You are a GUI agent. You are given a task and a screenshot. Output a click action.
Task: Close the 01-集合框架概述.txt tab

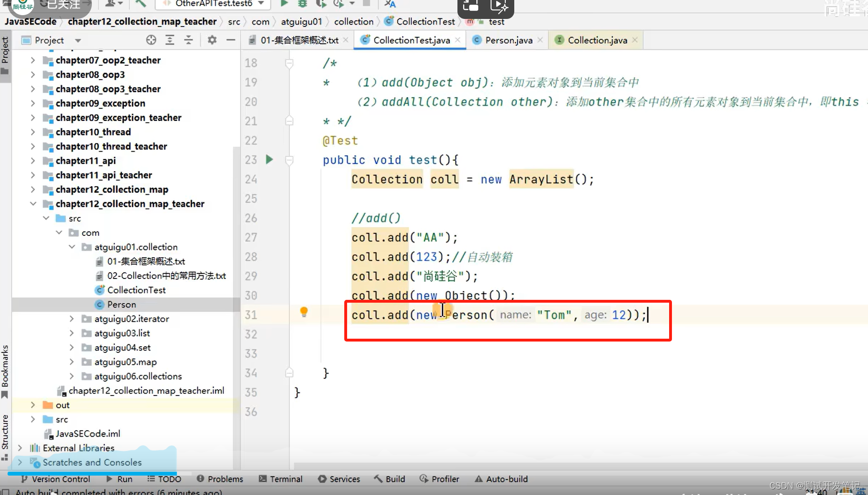[x=346, y=40]
